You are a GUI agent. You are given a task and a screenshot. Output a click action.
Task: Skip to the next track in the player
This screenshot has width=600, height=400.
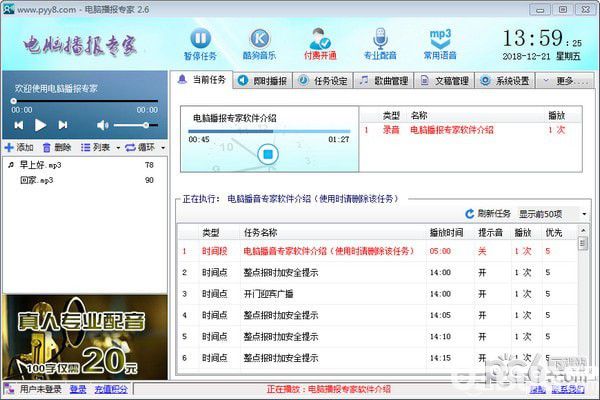point(63,125)
